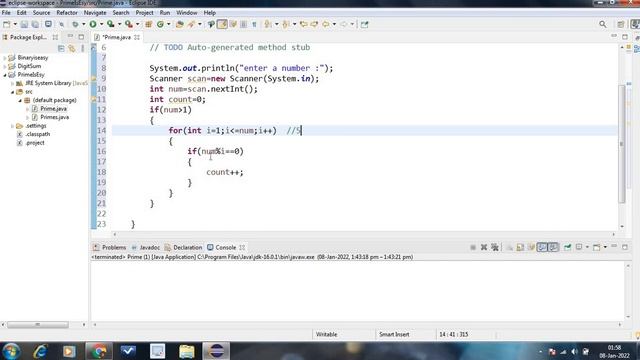
Task: Collapse the PrimeIsEsy project
Action: click(x=5, y=75)
